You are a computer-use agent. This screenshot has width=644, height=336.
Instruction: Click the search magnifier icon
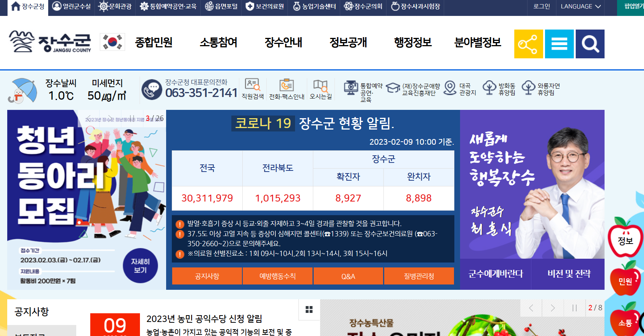(590, 44)
